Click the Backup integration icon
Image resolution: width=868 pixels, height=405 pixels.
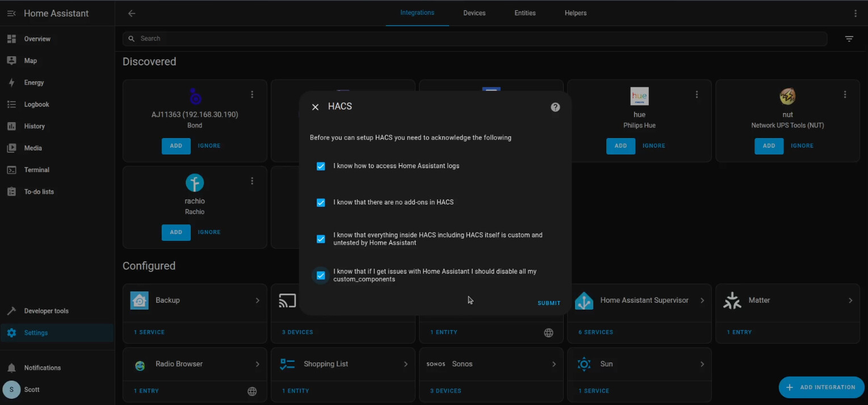coord(139,300)
